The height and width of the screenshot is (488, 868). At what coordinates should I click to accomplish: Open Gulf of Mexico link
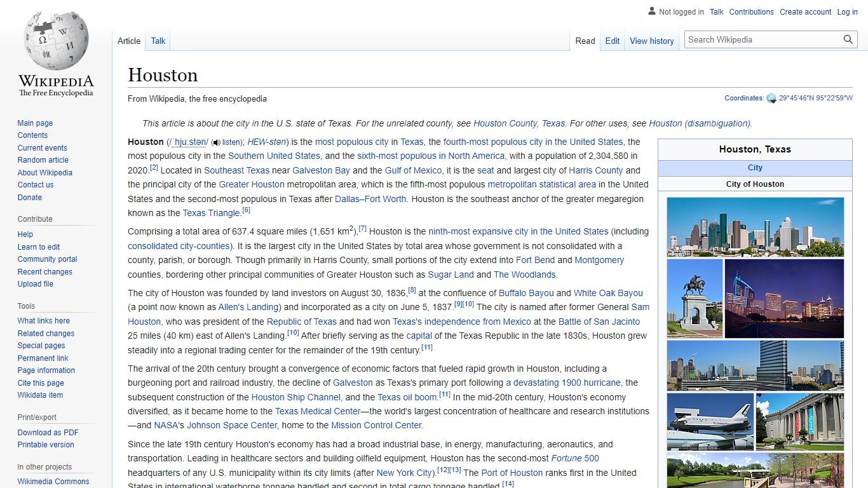point(413,170)
